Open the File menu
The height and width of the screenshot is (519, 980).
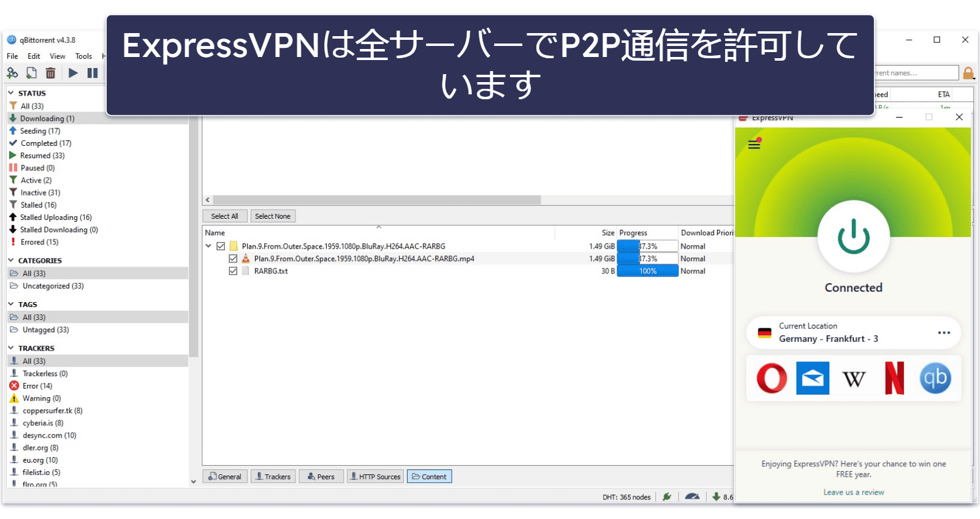coord(12,56)
